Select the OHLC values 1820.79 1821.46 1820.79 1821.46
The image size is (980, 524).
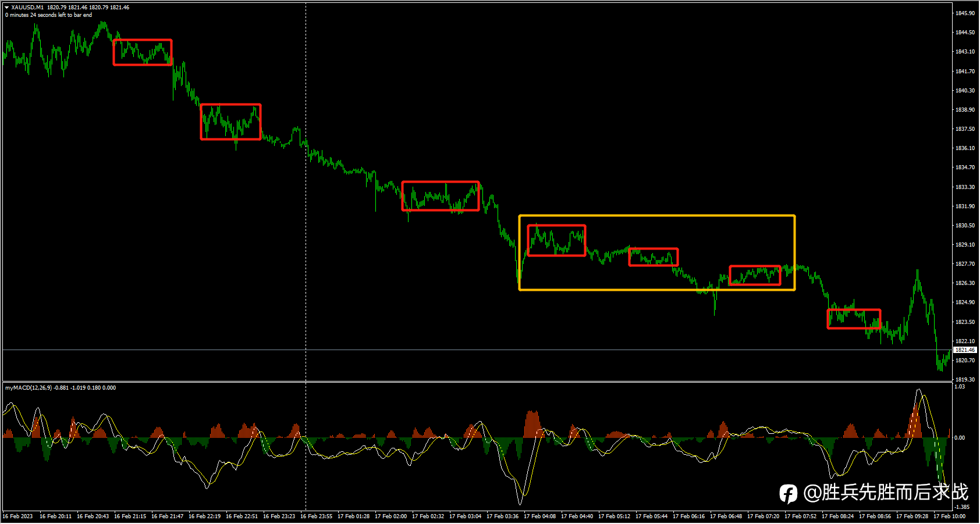click(x=88, y=8)
